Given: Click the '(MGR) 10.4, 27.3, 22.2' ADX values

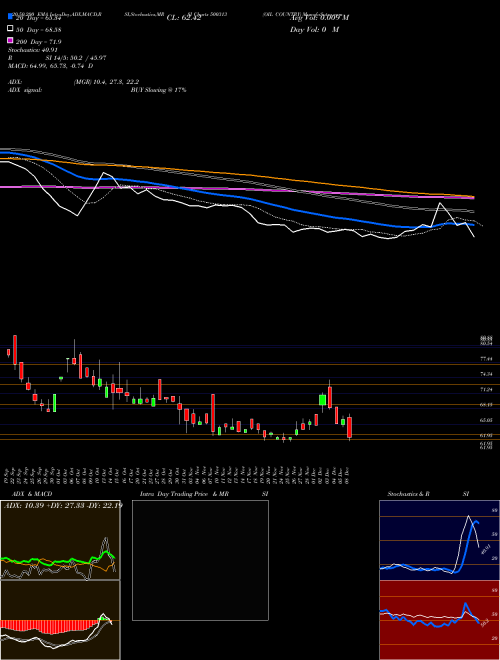Looking at the screenshot, I should (x=106, y=82).
